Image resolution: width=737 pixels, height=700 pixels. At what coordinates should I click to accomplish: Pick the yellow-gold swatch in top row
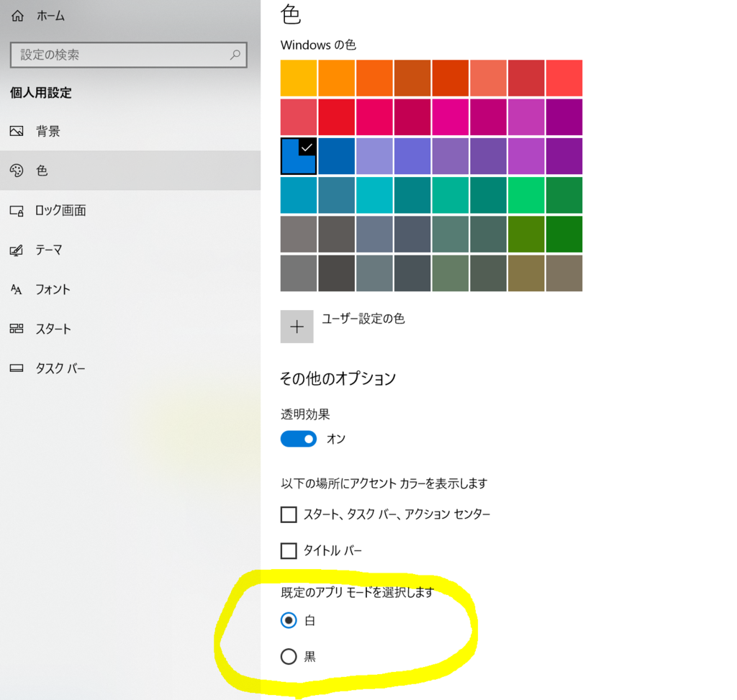point(299,78)
